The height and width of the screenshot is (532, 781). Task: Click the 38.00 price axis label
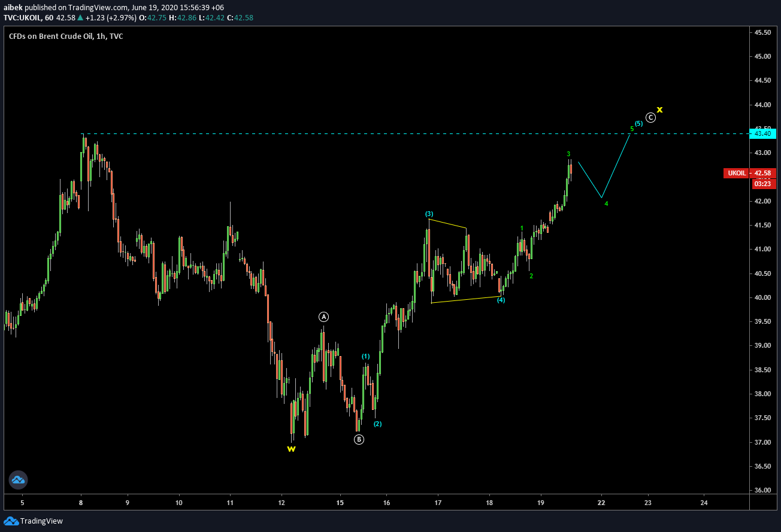[x=762, y=394]
